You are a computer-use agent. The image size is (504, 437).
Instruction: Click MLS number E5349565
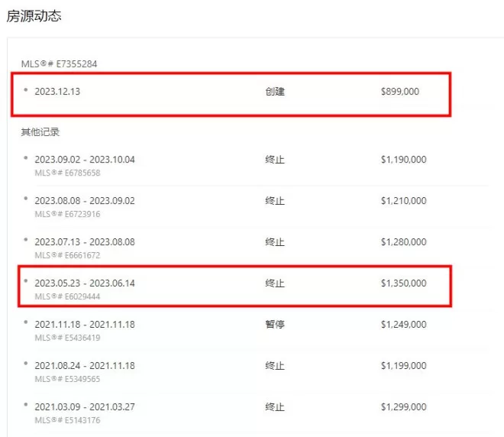tap(67, 379)
